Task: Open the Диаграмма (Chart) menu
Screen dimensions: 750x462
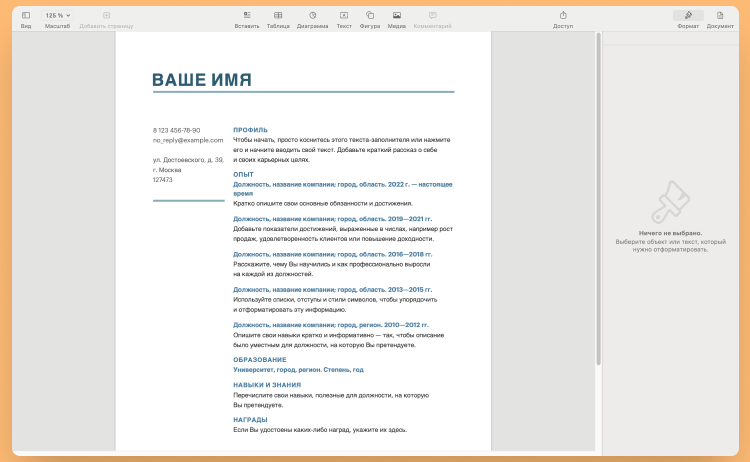Action: click(312, 16)
